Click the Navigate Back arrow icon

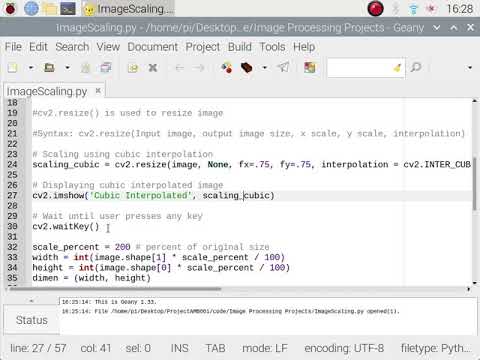tap(180, 68)
